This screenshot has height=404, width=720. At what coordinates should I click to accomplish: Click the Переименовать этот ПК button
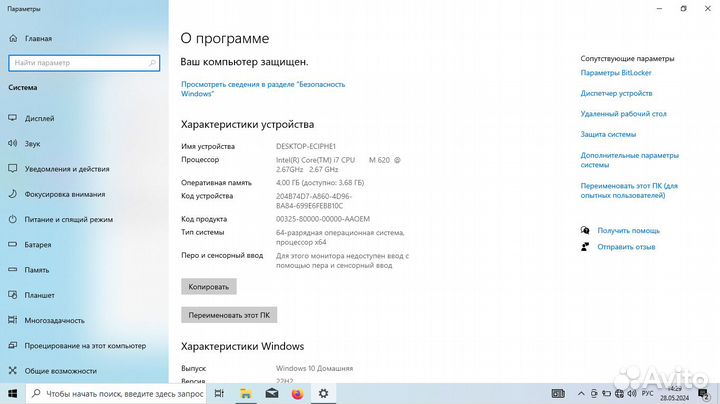[x=229, y=315]
